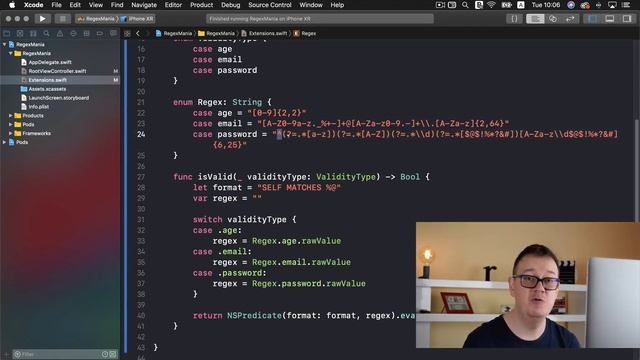This screenshot has width=640, height=360.
Task: Collapse the RegexMania group folder
Action: tap(11, 53)
